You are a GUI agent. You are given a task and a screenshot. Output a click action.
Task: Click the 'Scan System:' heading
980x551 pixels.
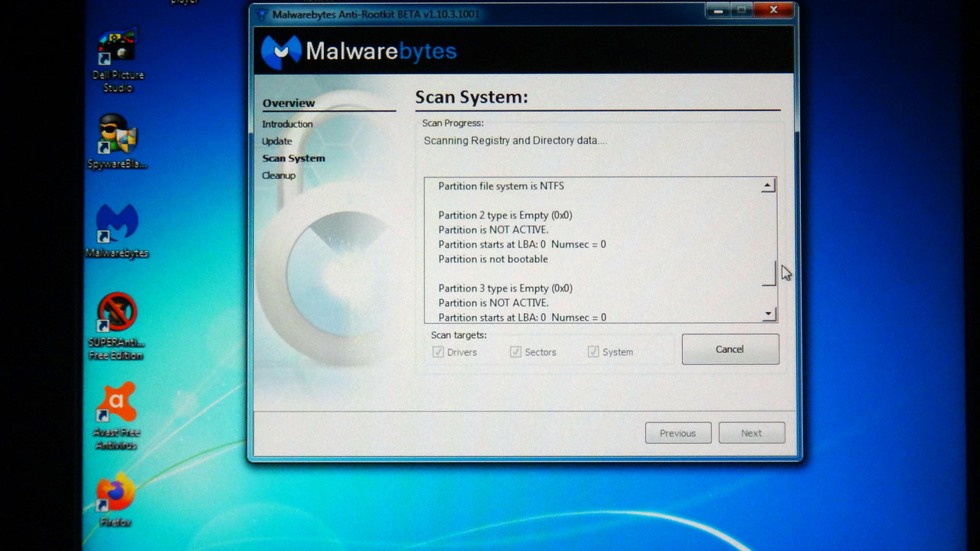(472, 97)
